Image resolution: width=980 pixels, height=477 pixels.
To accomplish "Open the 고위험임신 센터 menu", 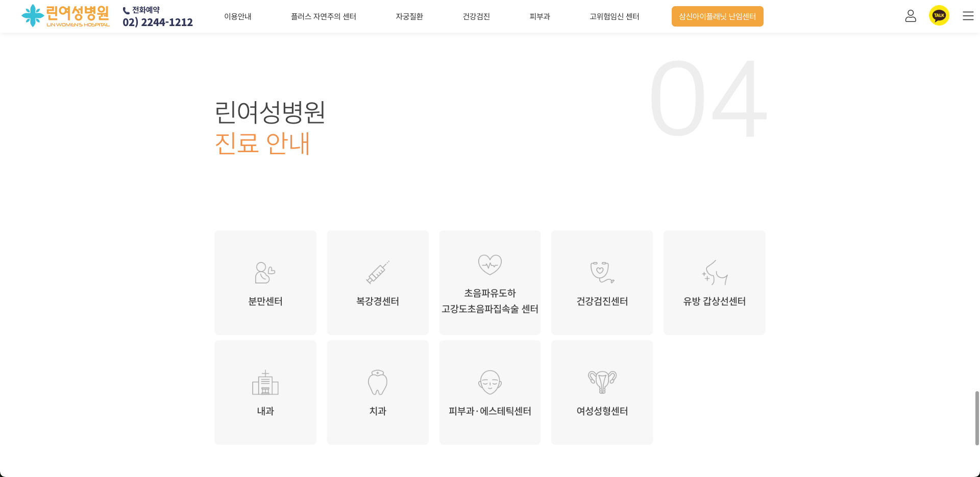I will [615, 16].
